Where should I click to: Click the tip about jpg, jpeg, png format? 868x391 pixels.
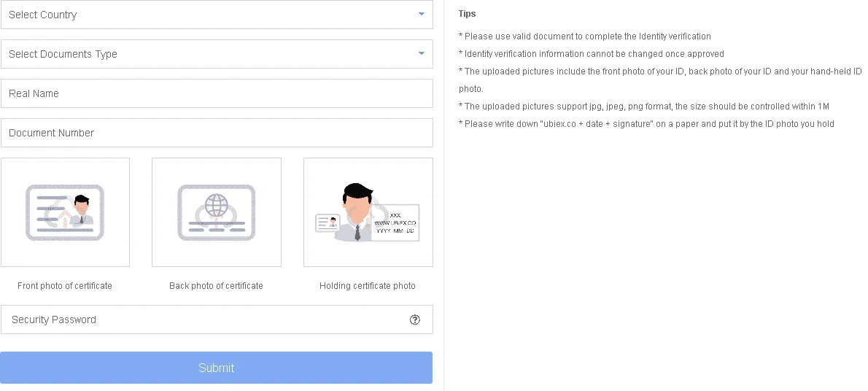[x=644, y=107]
